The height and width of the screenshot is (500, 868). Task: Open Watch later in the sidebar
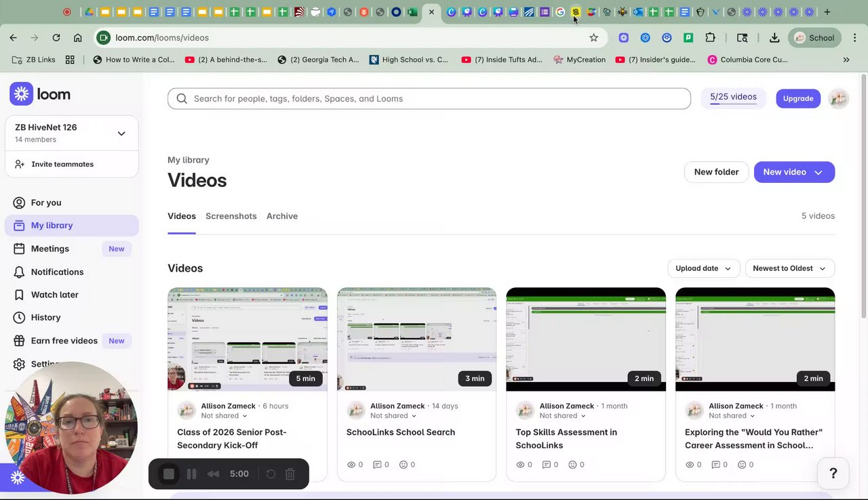tap(72, 295)
